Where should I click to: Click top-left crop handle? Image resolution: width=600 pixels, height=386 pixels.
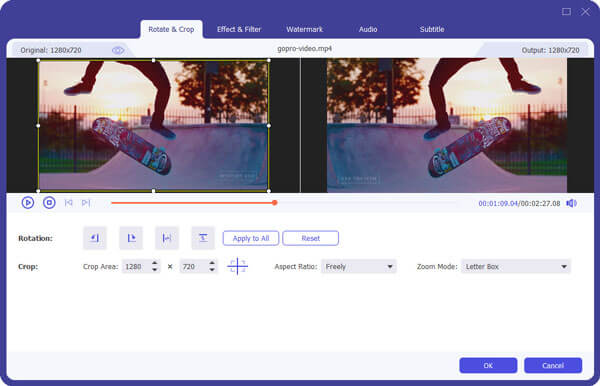(x=38, y=60)
